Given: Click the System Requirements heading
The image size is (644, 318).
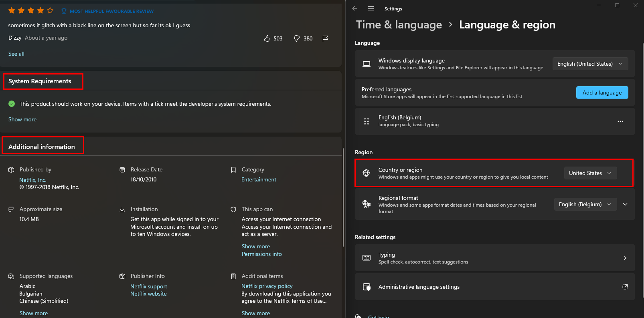Looking at the screenshot, I should pos(40,81).
